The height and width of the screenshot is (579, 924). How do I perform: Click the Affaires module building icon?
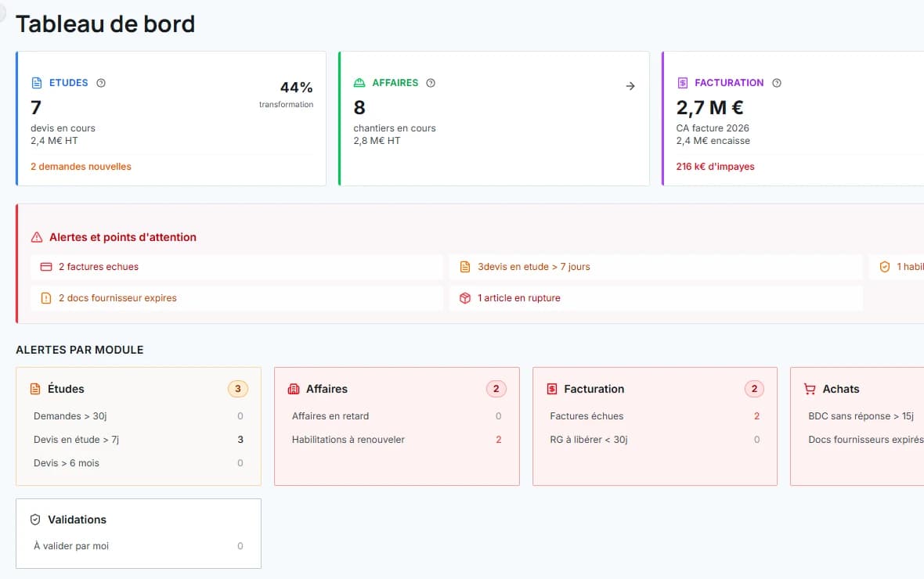pyautogui.click(x=294, y=389)
